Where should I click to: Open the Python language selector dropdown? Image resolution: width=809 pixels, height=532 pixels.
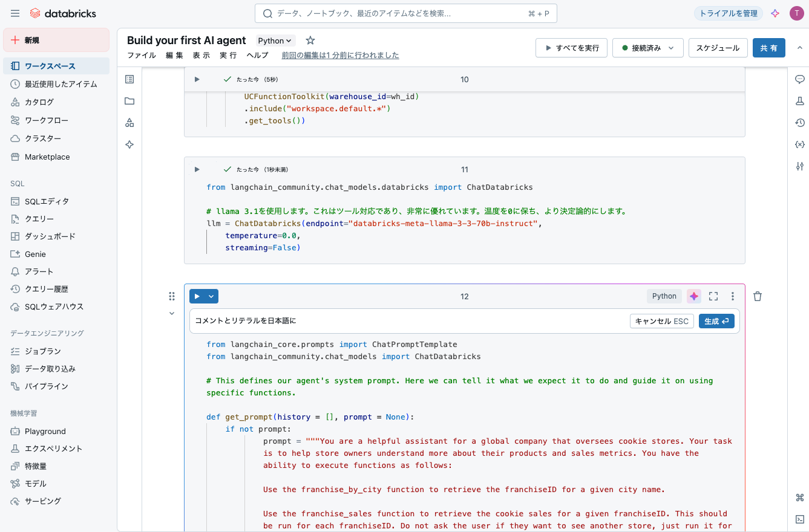coord(274,40)
